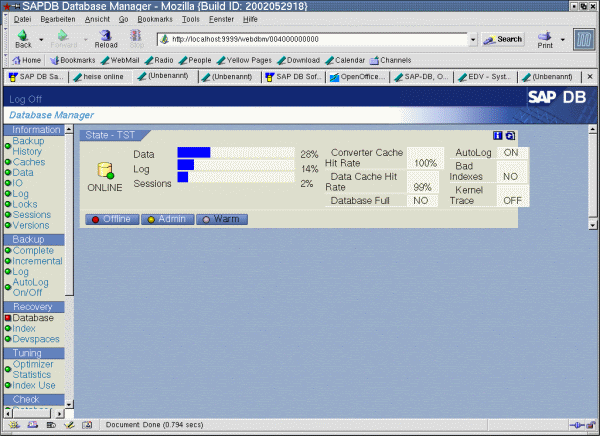600x436 pixels.
Task: Open the Home bookmark in personal toolbar
Action: 25,60
